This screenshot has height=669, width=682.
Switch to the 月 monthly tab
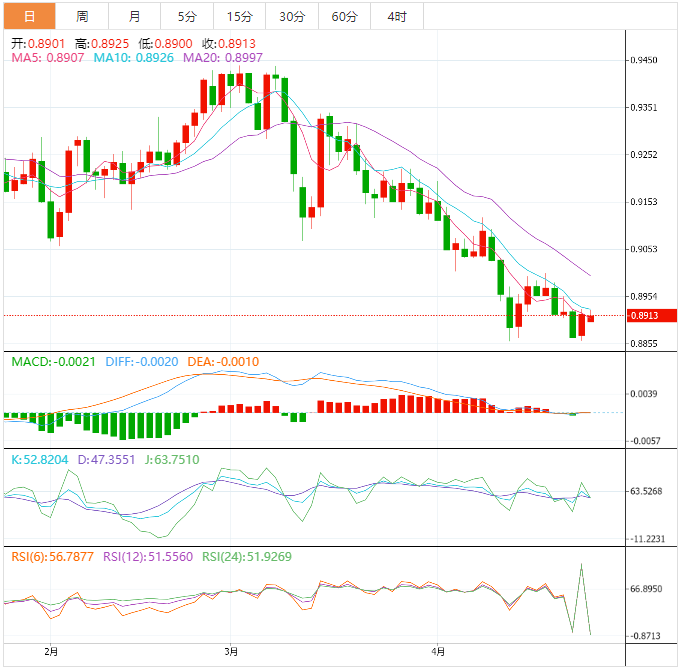(x=134, y=16)
